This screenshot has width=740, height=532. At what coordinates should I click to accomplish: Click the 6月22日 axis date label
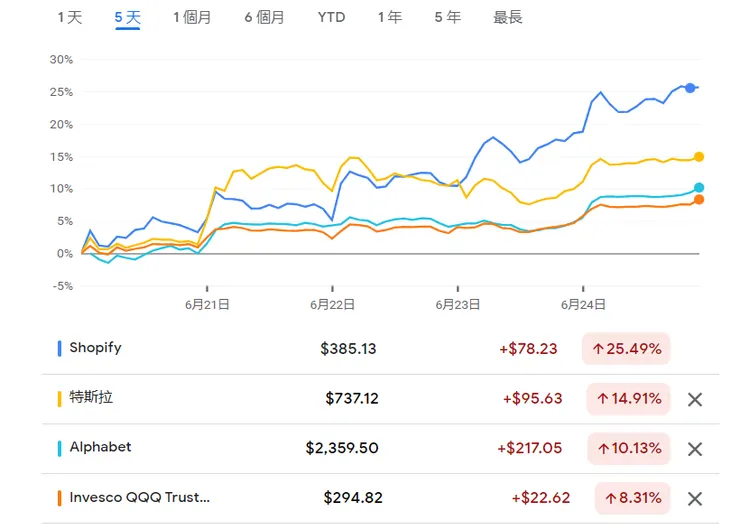[x=332, y=304]
